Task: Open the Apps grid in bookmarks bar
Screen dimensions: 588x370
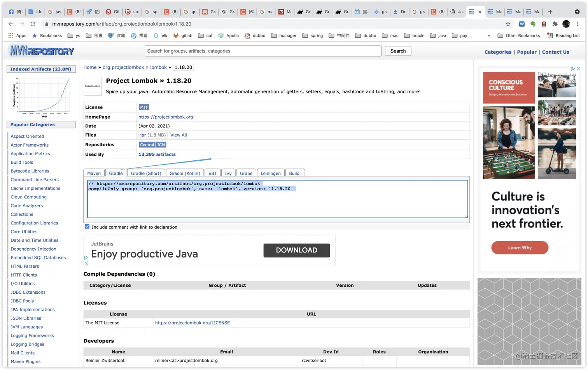Action: point(17,35)
